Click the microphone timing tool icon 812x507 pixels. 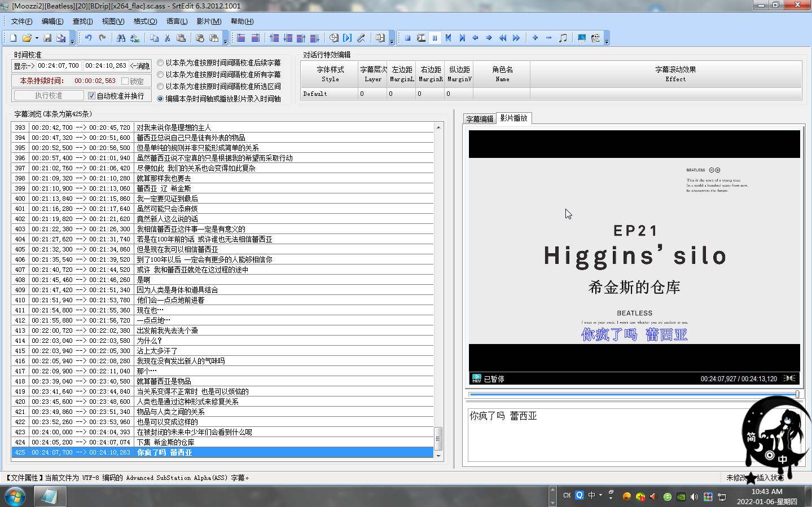pyautogui.click(x=361, y=38)
